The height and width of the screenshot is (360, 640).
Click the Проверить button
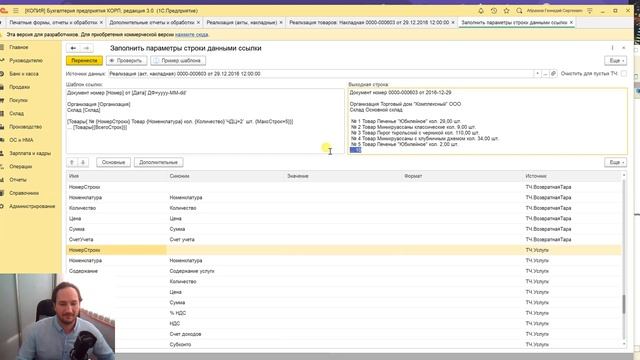tap(127, 60)
